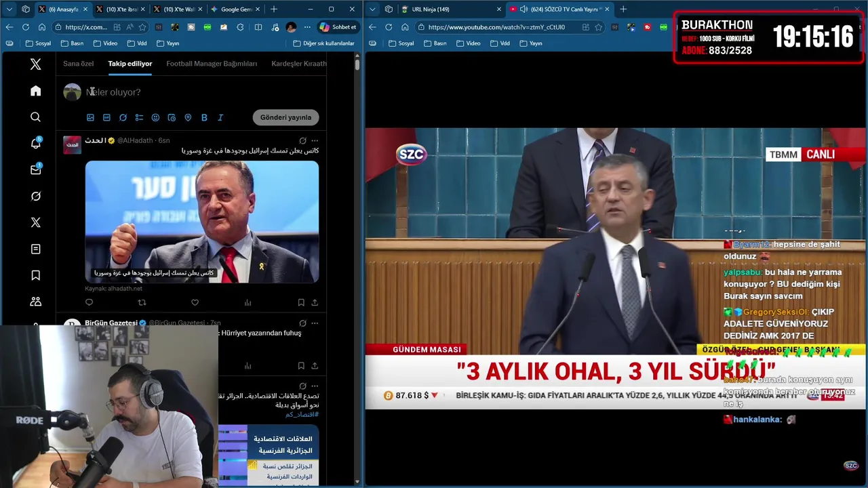
Task: Click Gönderi yayınla button
Action: [285, 117]
